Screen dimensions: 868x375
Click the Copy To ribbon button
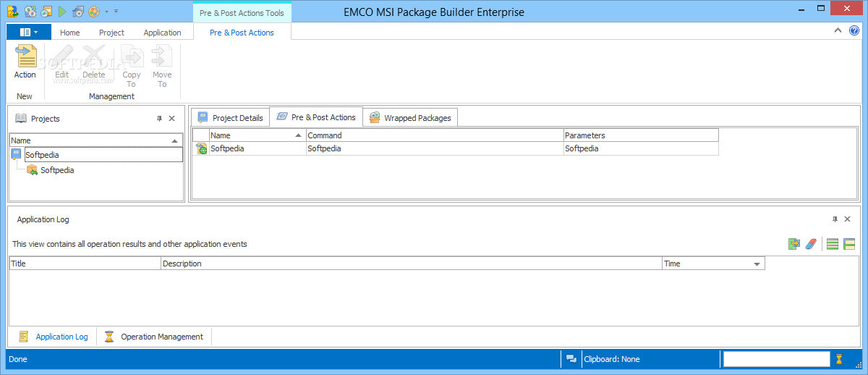click(132, 67)
